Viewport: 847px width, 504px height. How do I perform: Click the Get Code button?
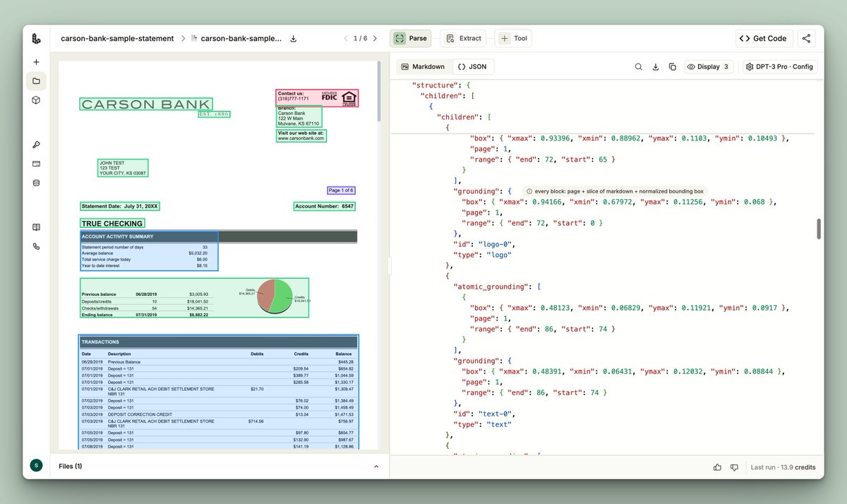(764, 39)
